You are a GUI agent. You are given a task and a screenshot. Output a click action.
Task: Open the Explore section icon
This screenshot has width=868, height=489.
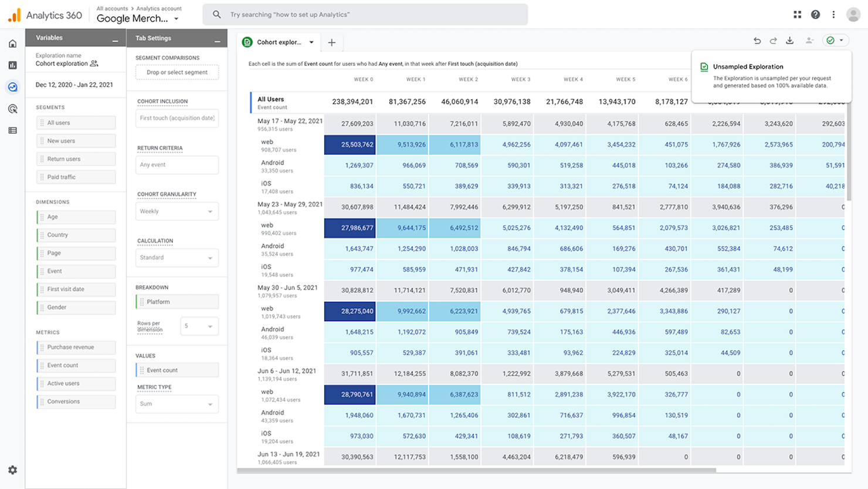[x=12, y=87]
